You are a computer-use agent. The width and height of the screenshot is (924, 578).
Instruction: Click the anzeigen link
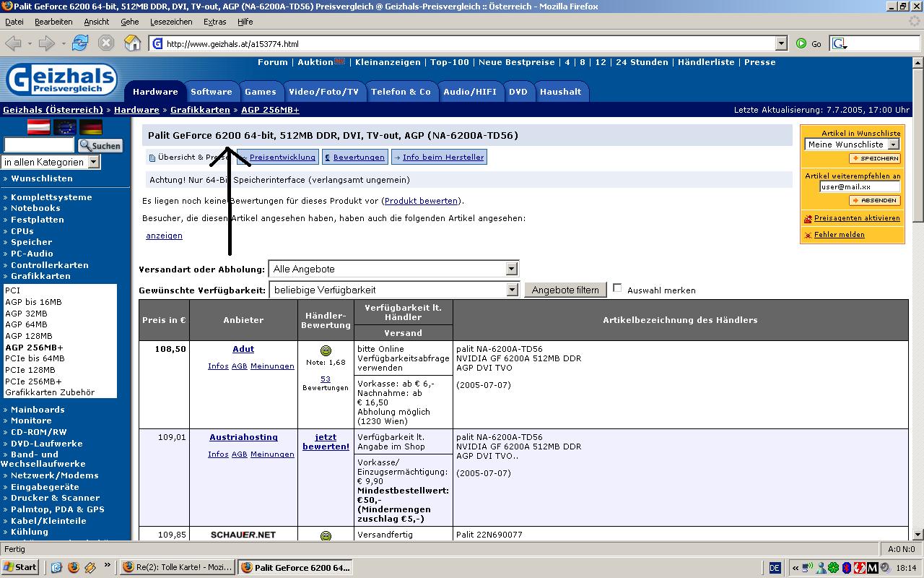[x=164, y=236]
